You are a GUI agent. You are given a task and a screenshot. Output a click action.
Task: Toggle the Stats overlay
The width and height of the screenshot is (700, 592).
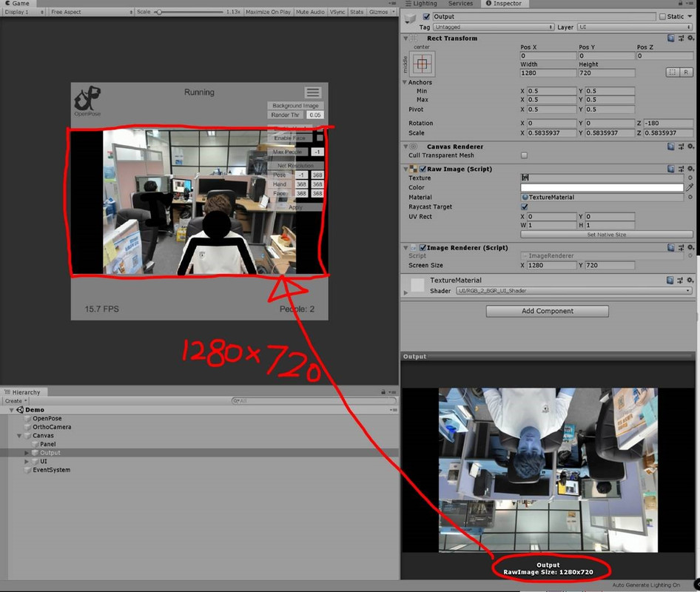click(356, 12)
